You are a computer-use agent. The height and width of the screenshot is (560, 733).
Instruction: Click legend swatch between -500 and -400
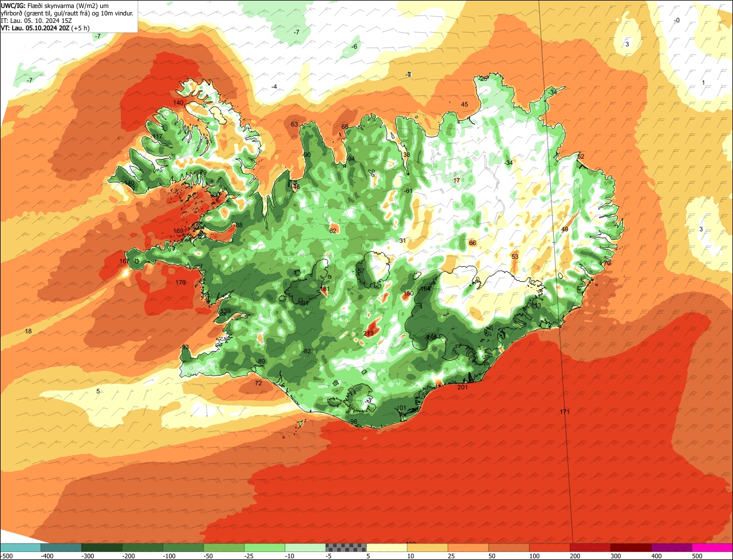(x=21, y=547)
